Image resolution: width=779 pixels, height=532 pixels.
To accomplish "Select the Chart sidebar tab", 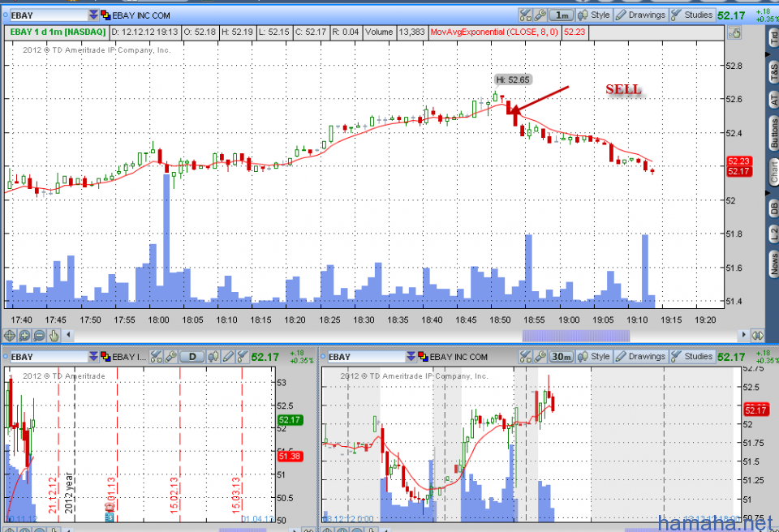I will [x=773, y=172].
